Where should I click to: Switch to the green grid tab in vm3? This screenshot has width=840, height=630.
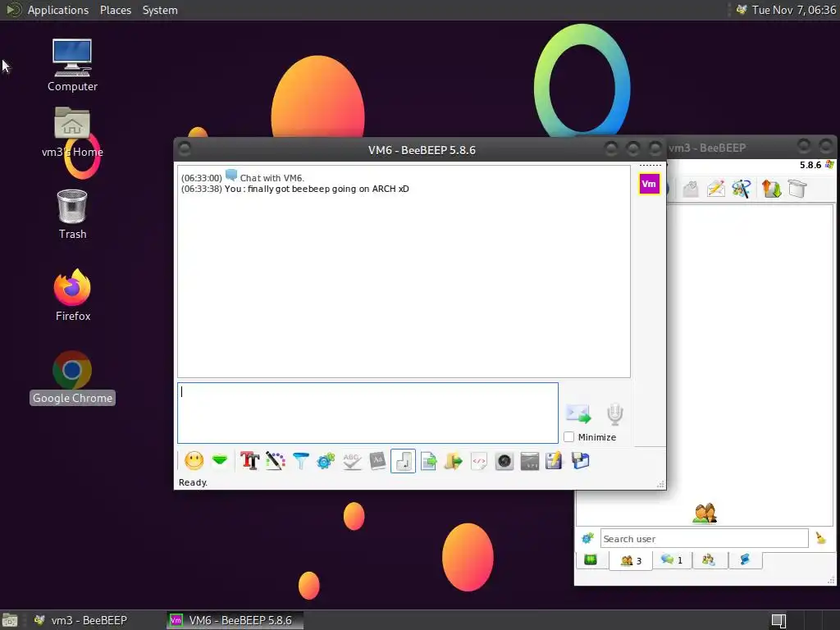tap(591, 559)
